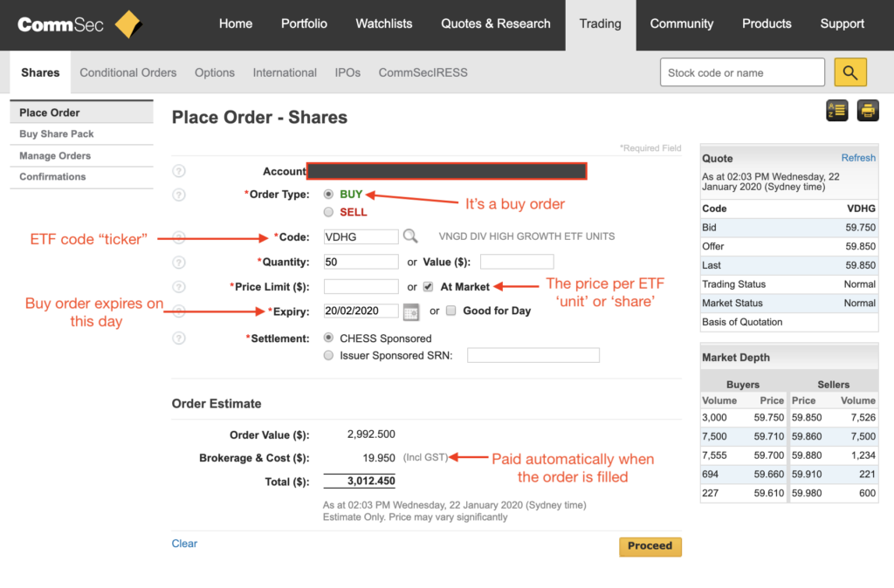
Task: Click the Code lookup magnifier icon
Action: [x=410, y=236]
